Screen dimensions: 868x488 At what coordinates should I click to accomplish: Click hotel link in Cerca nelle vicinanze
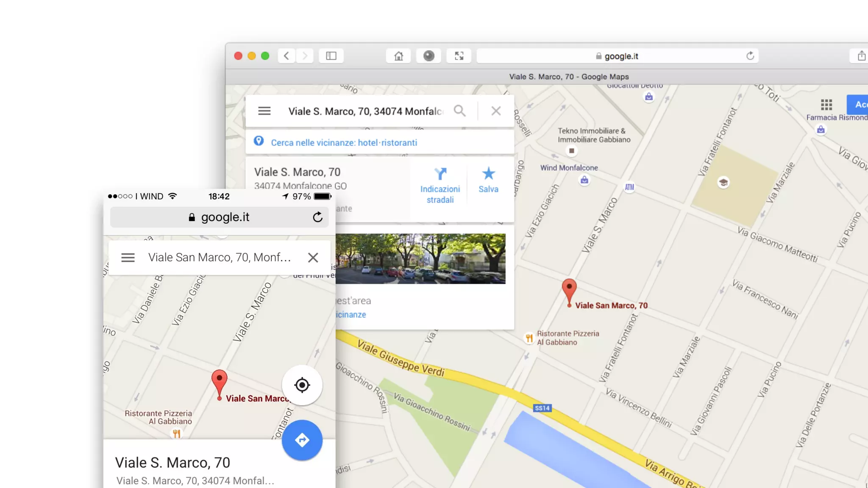click(367, 143)
